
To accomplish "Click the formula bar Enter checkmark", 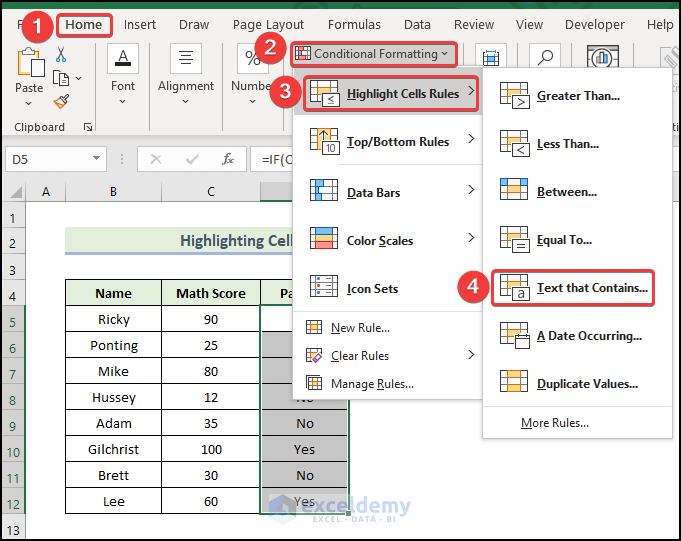I will (192, 159).
